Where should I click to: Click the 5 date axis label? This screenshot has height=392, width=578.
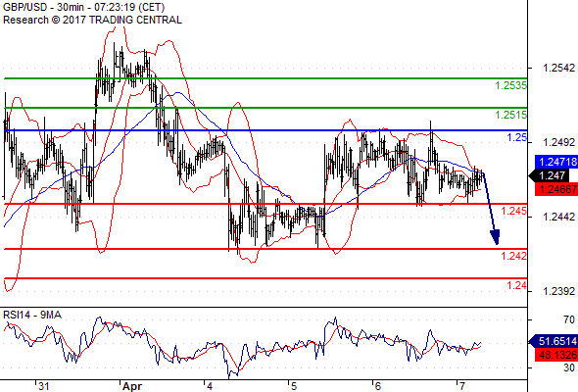point(293,386)
